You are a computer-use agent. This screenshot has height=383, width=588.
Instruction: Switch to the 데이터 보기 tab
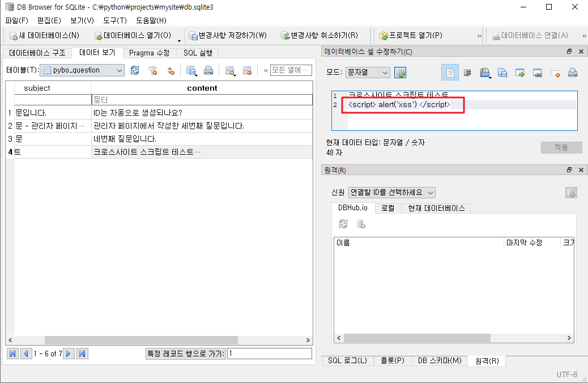97,53
